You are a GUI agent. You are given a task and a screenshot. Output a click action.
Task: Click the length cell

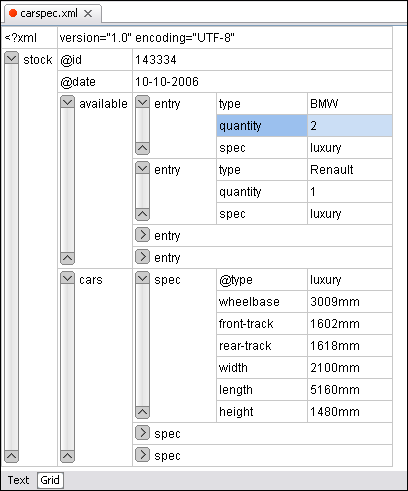[262, 390]
